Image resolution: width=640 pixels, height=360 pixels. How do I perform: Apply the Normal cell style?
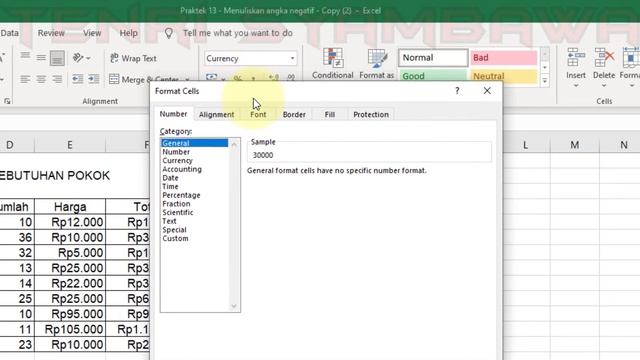click(433, 58)
